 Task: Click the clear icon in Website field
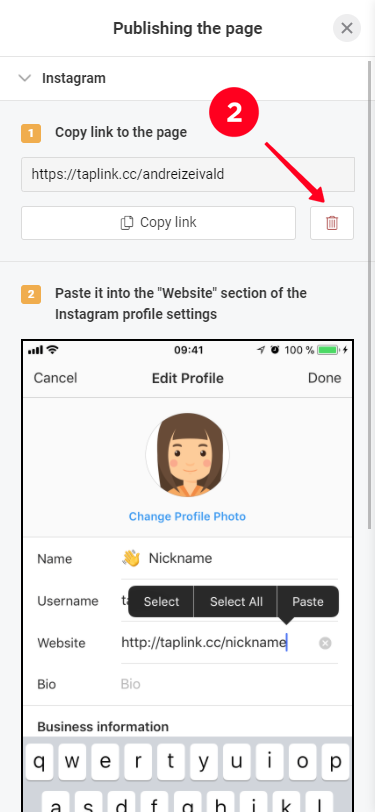325,643
